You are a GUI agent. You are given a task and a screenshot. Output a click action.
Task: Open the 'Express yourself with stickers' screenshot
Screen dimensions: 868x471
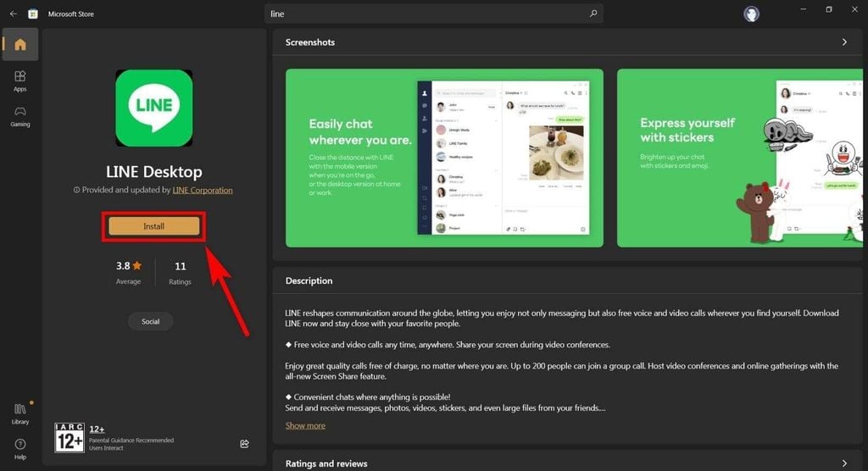(740, 158)
